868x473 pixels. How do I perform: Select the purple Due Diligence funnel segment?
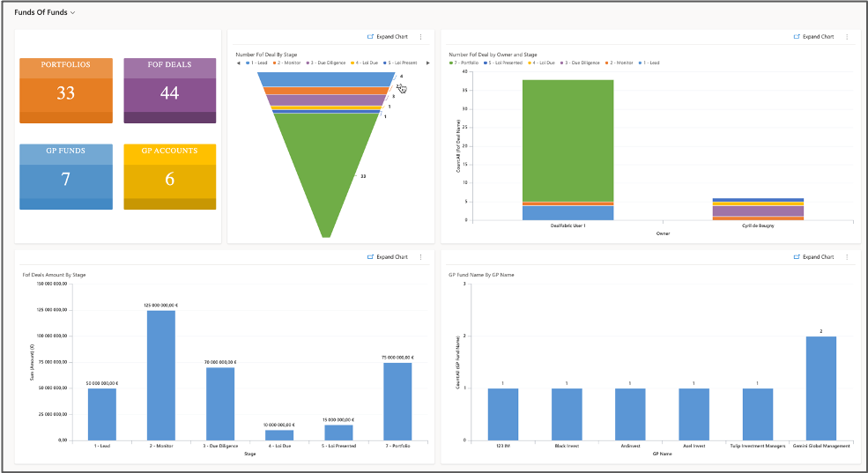click(327, 100)
